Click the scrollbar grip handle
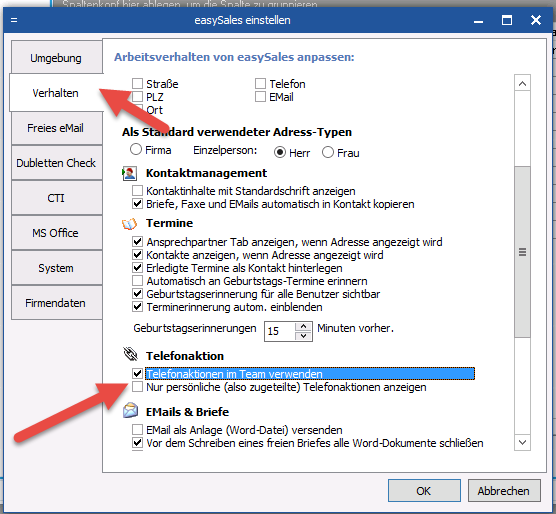556x514 pixels. click(522, 252)
